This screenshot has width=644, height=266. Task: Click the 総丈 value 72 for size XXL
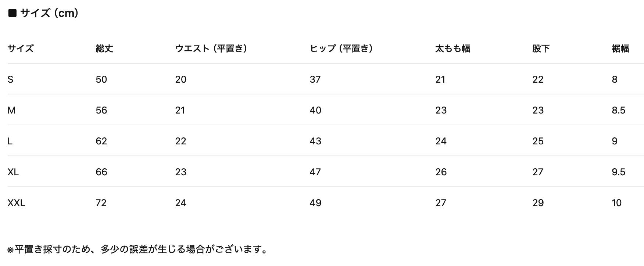101,203
